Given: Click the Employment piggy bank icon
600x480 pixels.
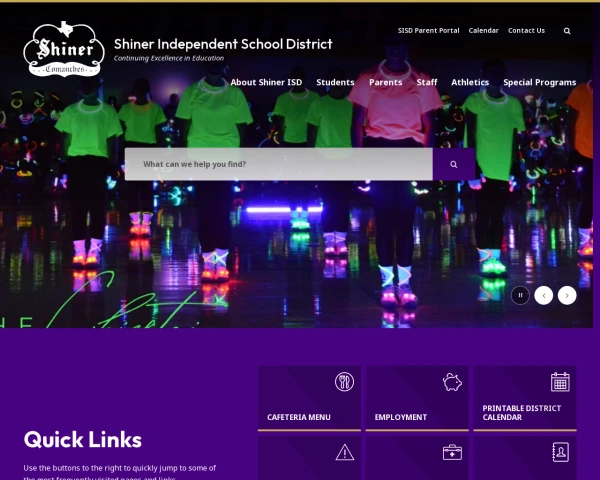Looking at the screenshot, I should pos(452,382).
